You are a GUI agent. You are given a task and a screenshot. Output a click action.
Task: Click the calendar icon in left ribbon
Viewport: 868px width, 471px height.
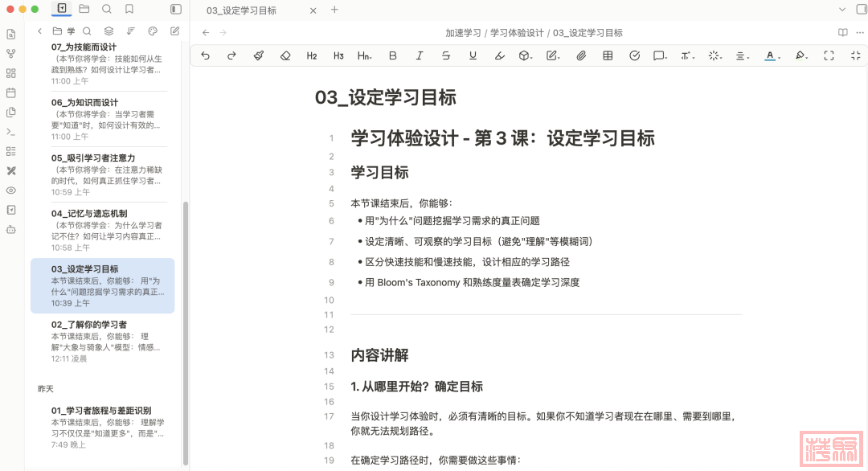(11, 92)
